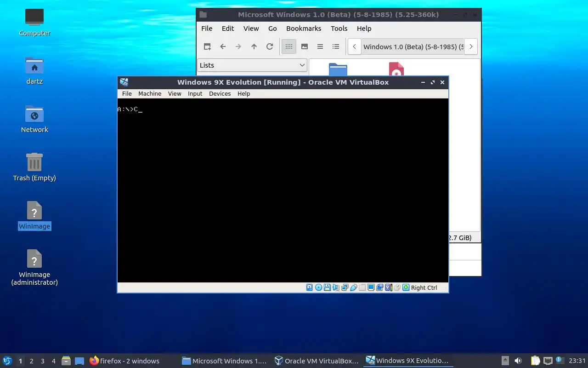
Task: Click the floppy disk icon in VirtualBox status bar
Action: pyautogui.click(x=327, y=287)
